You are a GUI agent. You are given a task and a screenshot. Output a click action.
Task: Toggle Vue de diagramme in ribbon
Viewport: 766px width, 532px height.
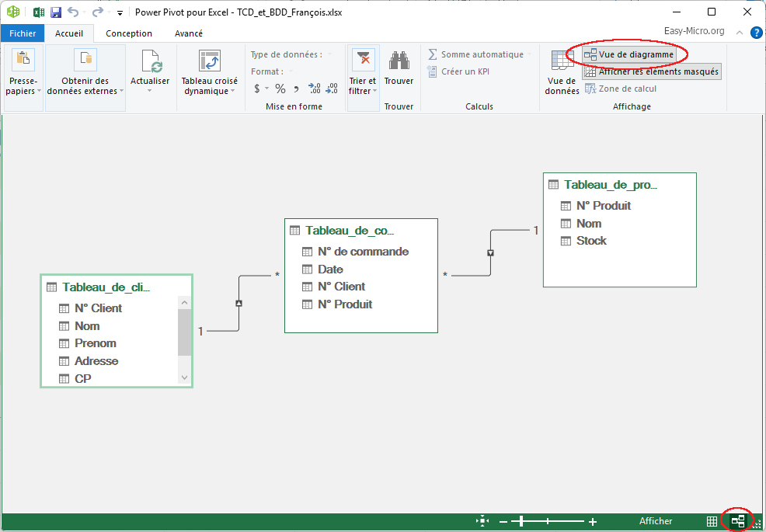click(x=628, y=54)
